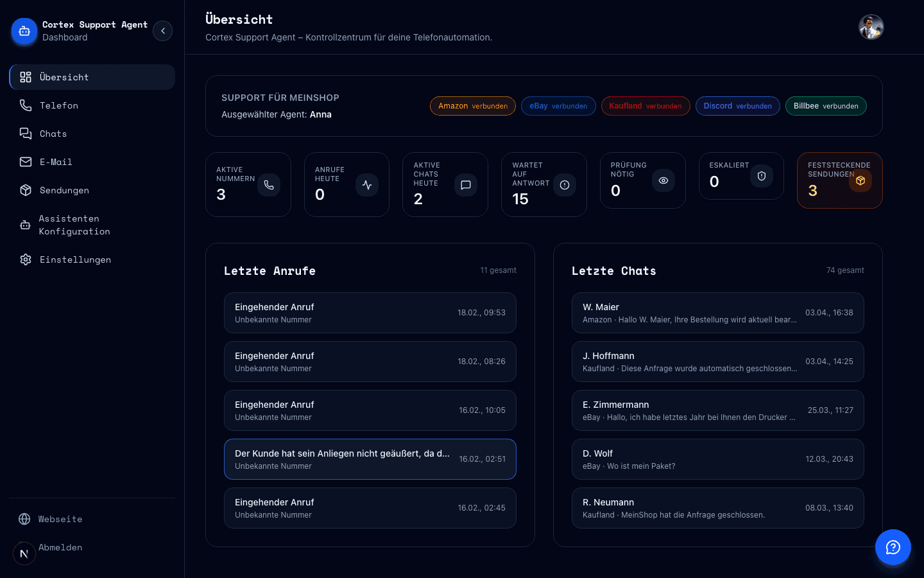Click the eye icon on Prüfung Nötig card

[x=663, y=180]
